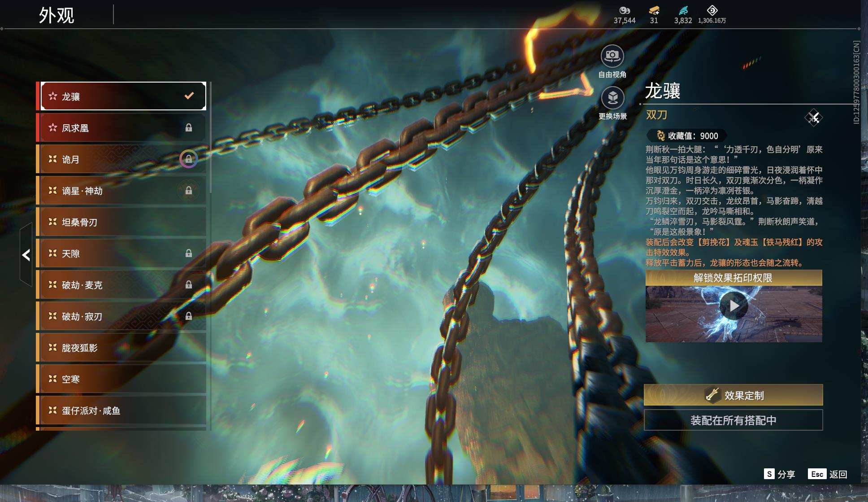Click the S 分享 share button
The height and width of the screenshot is (502, 868).
click(780, 474)
